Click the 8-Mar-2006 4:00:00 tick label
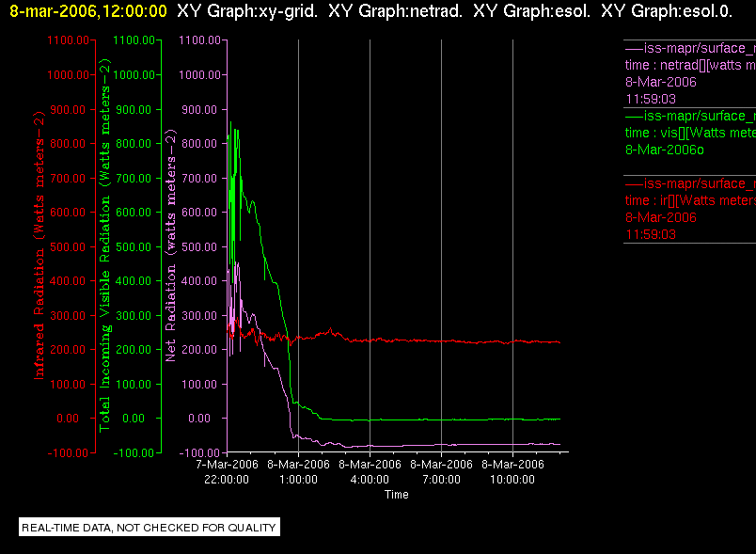 pos(370,472)
